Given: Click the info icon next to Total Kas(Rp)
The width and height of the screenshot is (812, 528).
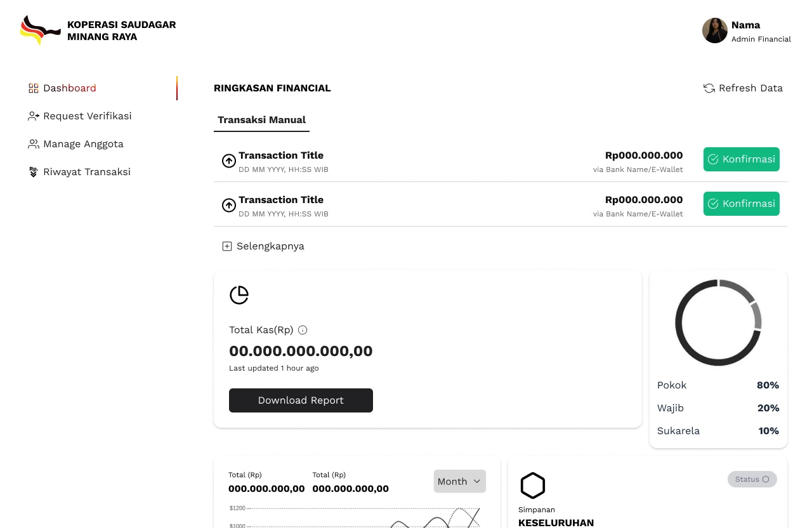Looking at the screenshot, I should 303,330.
